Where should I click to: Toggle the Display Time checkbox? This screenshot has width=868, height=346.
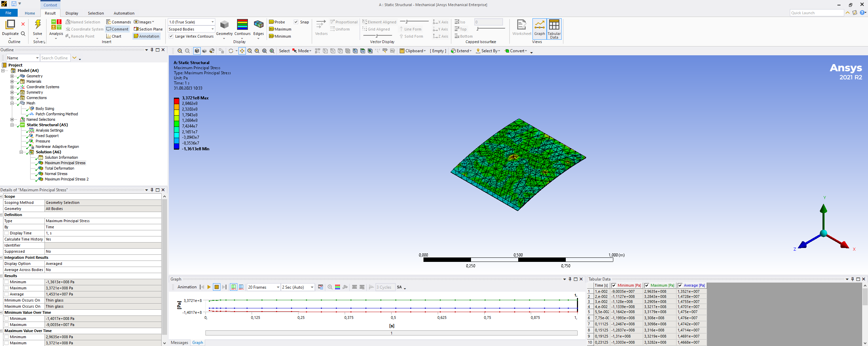tap(6, 233)
